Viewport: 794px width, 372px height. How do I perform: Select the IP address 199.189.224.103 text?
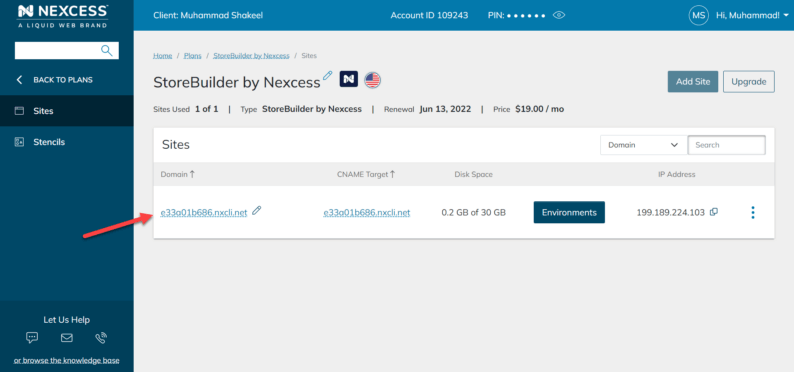click(x=670, y=213)
